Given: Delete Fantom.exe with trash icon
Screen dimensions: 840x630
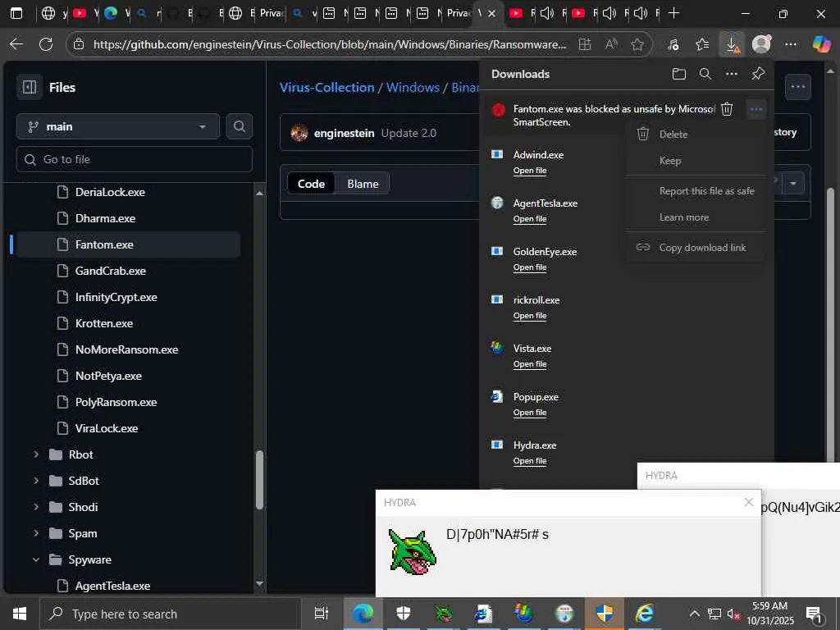Looking at the screenshot, I should click(727, 109).
